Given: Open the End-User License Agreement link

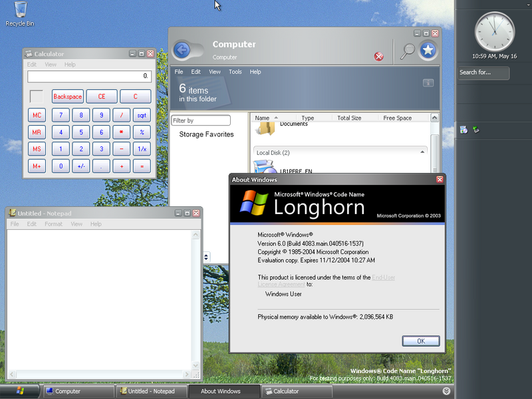Looking at the screenshot, I should (x=384, y=277).
